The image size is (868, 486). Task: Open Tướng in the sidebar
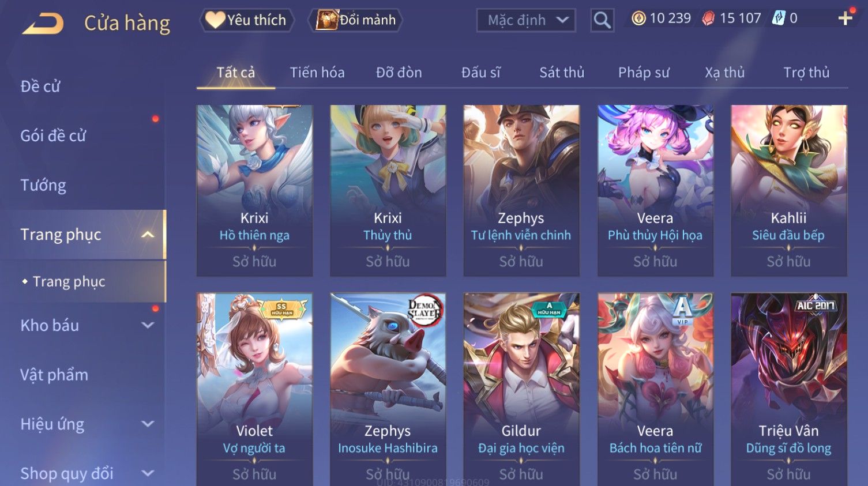pos(43,185)
